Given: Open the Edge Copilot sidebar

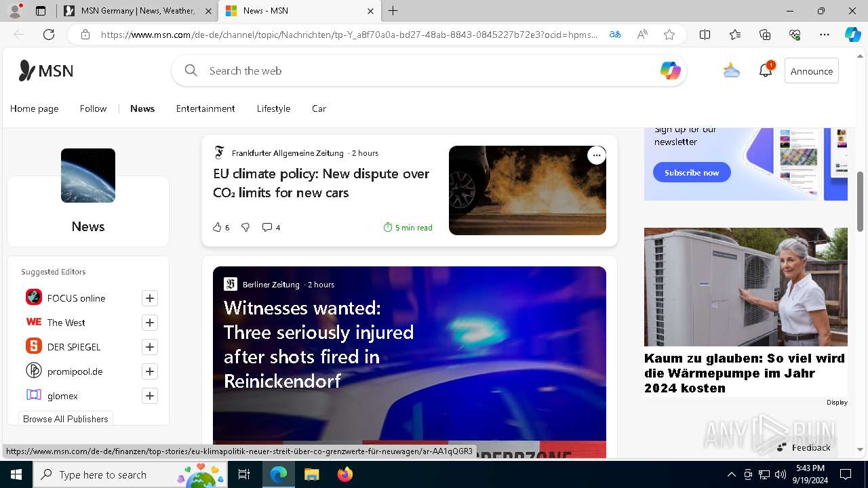Looking at the screenshot, I should point(852,35).
